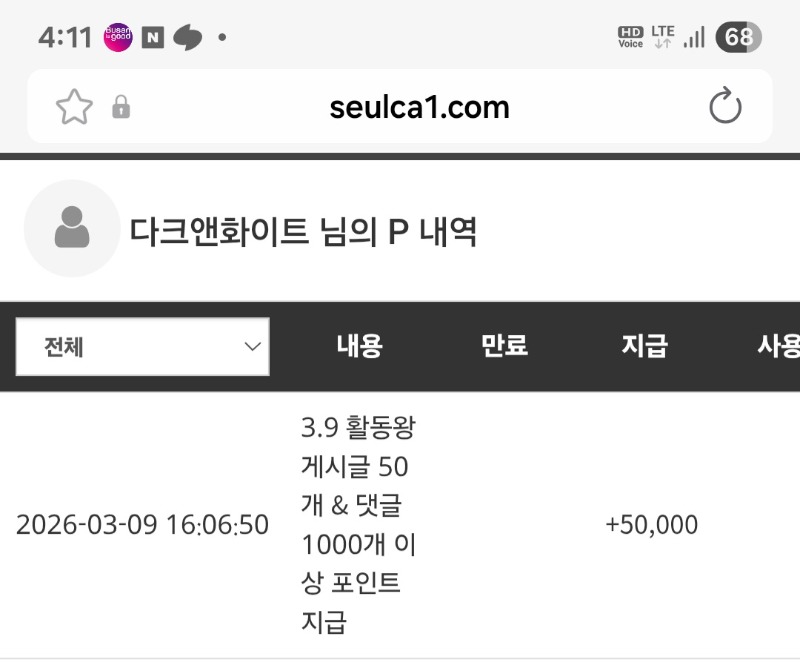Screen dimensions: 800x671
Task: Tap the chat bubble notification icon
Action: (x=187, y=38)
